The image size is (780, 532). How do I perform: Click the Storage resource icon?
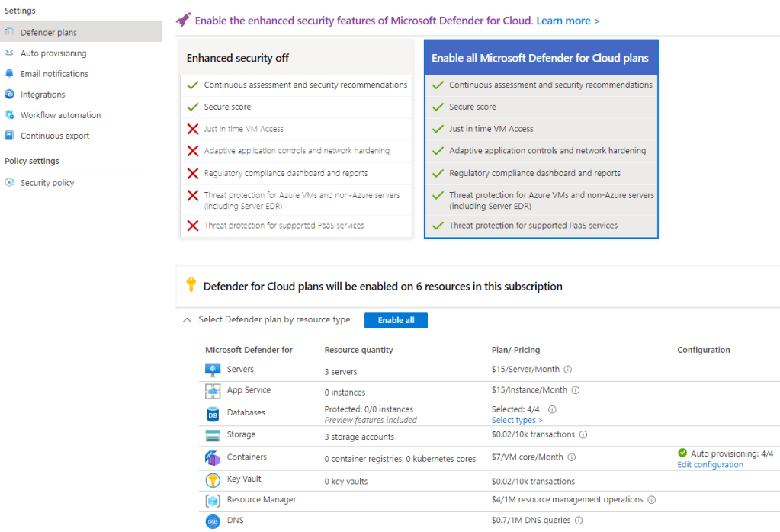click(x=213, y=436)
